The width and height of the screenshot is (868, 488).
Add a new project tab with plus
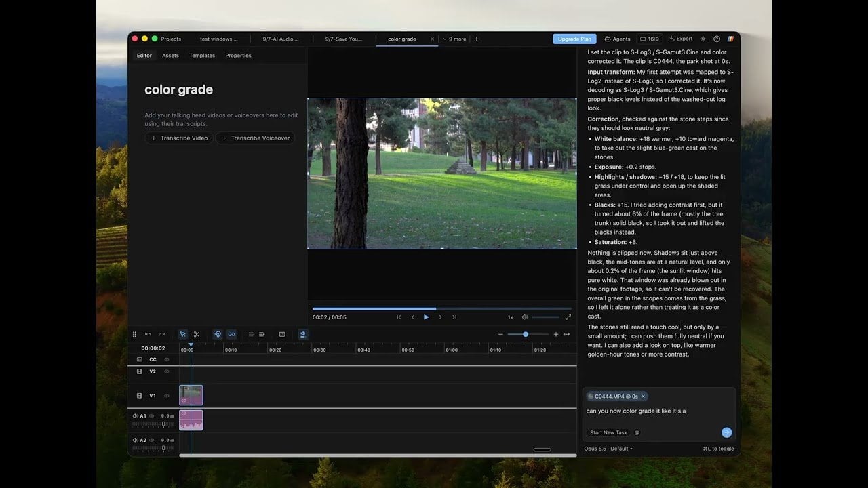coord(476,39)
